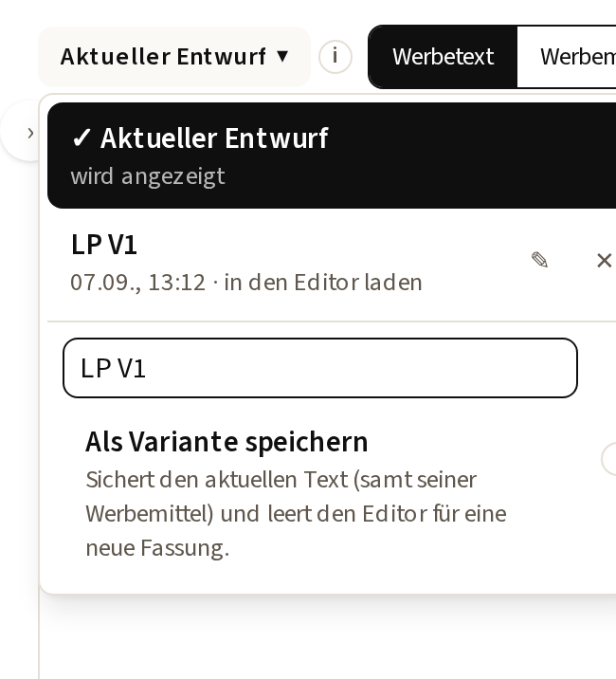Select the checked Aktueller Entwurf entry

332,156
